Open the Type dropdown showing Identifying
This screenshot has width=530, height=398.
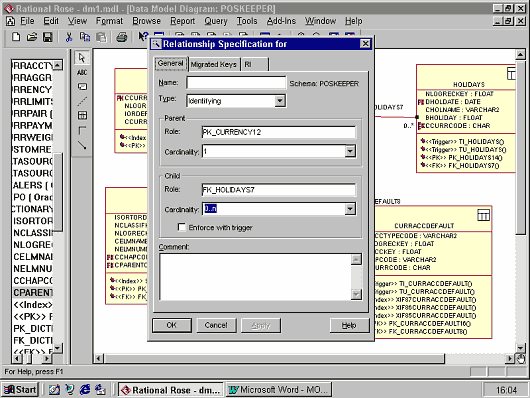280,101
